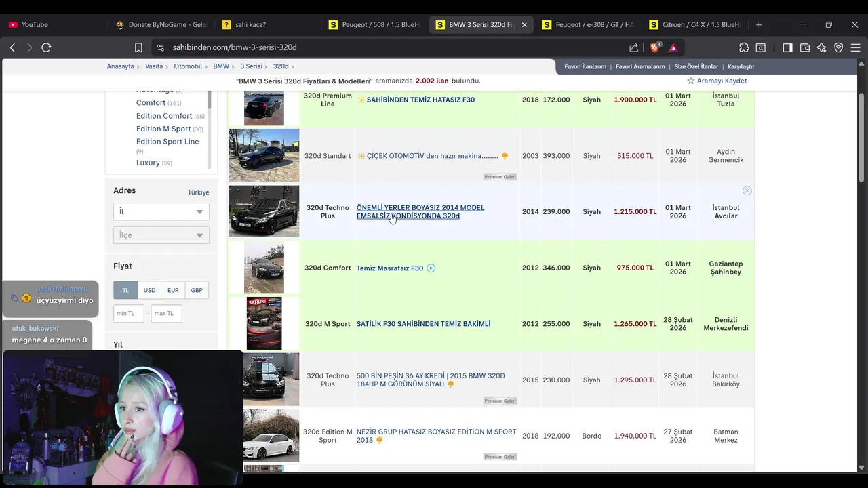Switch to Peugeot 508 1.5 BlueHDi tab
The height and width of the screenshot is (488, 868).
tap(374, 24)
